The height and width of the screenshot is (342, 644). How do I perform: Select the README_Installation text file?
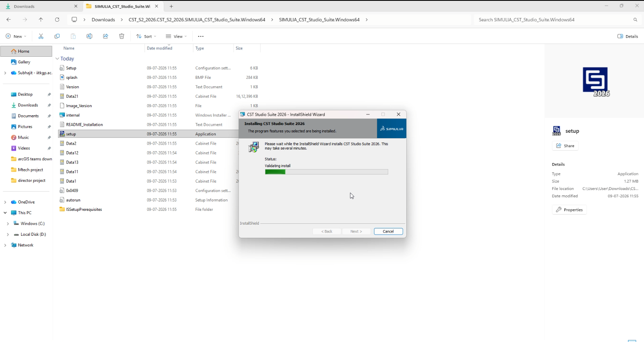(x=84, y=125)
